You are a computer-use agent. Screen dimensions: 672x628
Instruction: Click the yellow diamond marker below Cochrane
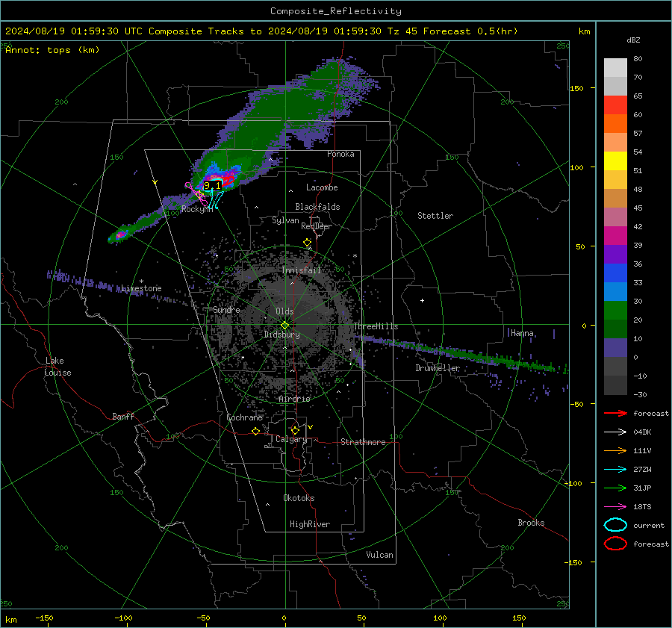coord(256,432)
